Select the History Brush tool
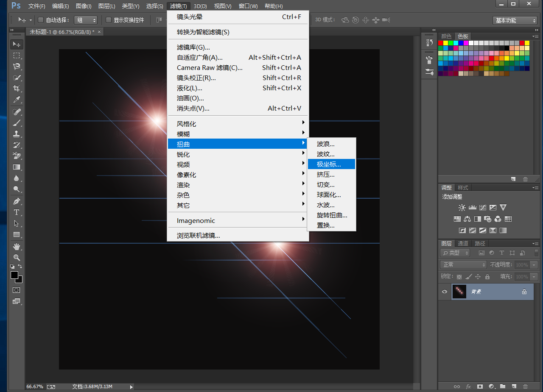 click(17, 145)
